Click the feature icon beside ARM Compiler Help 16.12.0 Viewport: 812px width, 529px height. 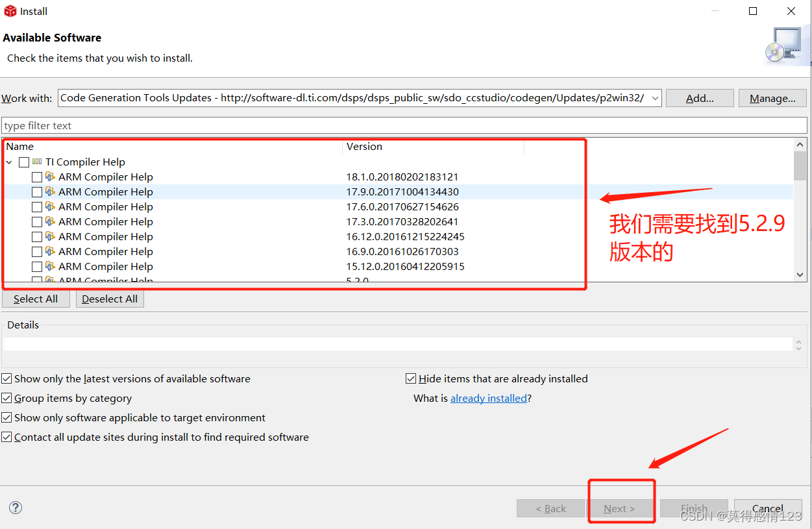(x=50, y=236)
